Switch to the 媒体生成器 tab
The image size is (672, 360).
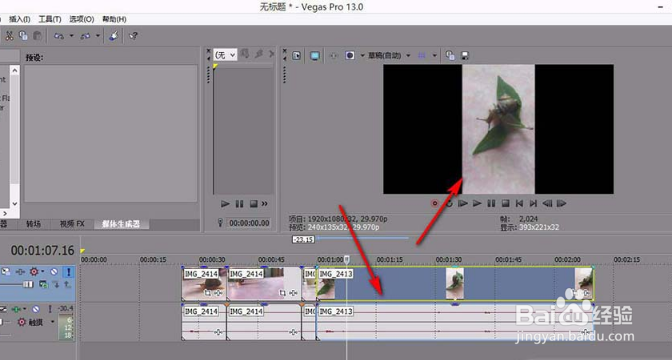coord(121,224)
